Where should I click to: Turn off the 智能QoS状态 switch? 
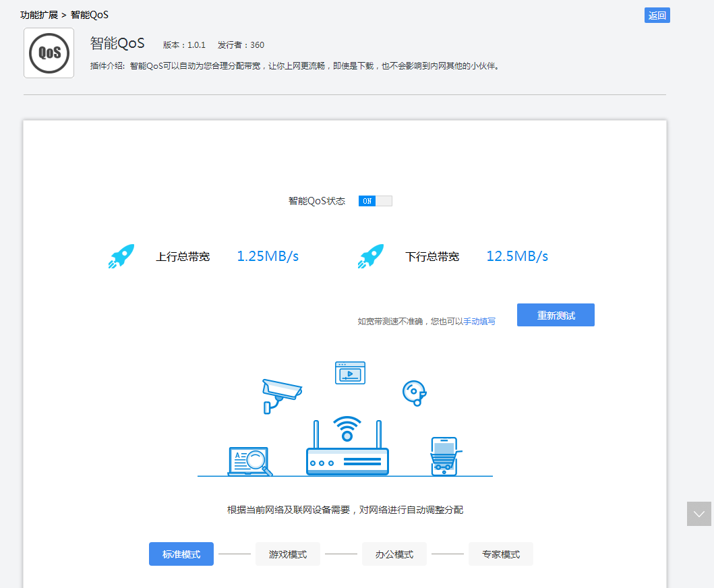click(376, 200)
